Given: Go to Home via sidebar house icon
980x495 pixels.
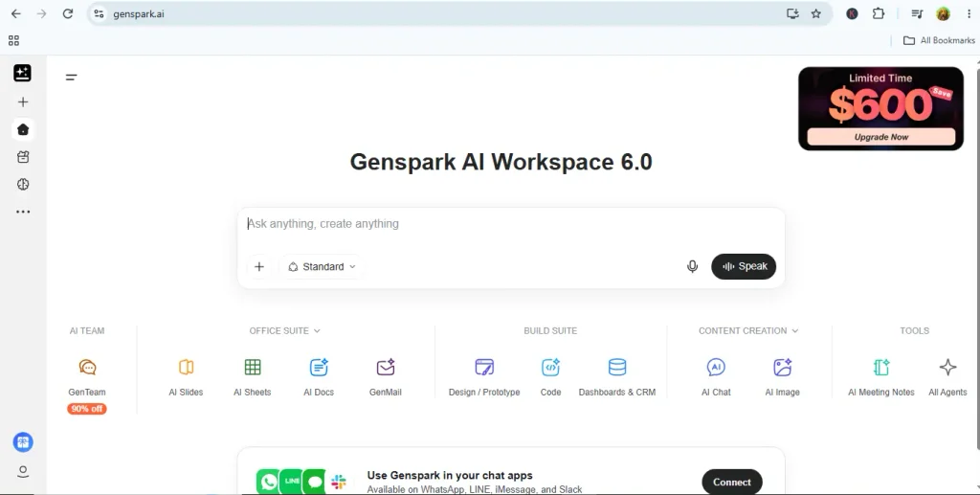Looking at the screenshot, I should pyautogui.click(x=23, y=129).
